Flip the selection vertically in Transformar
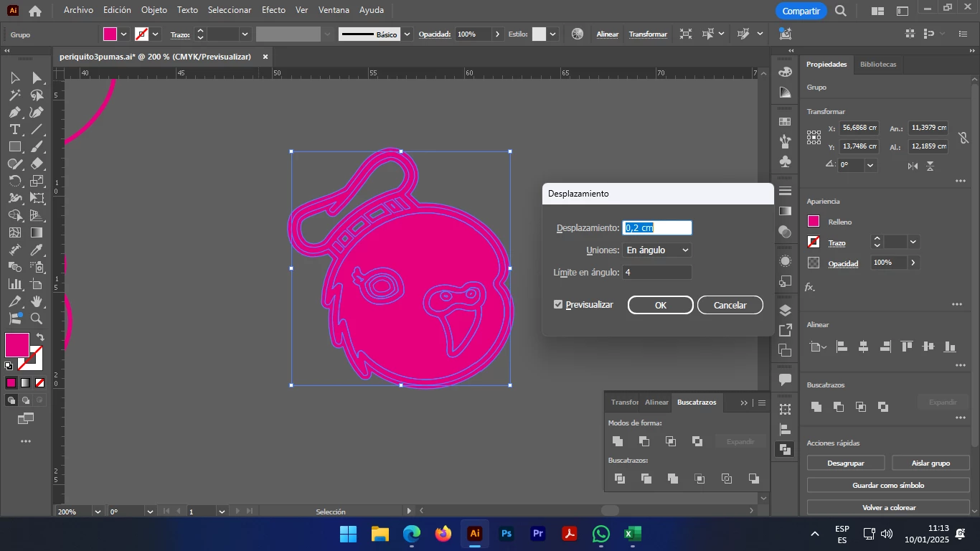The image size is (980, 551). click(930, 166)
